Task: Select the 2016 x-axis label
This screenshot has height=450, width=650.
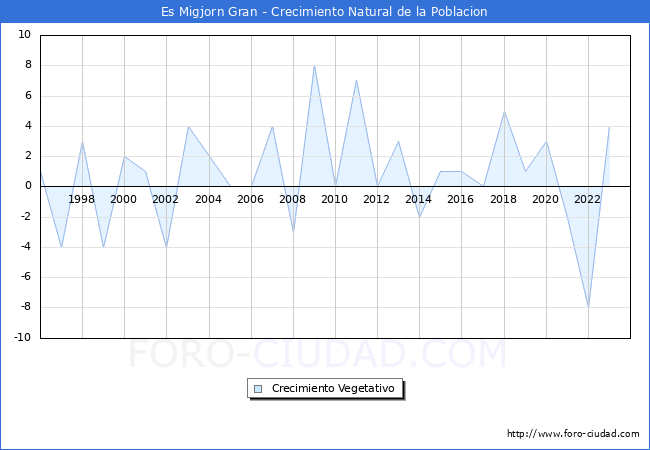Action: tap(460, 200)
